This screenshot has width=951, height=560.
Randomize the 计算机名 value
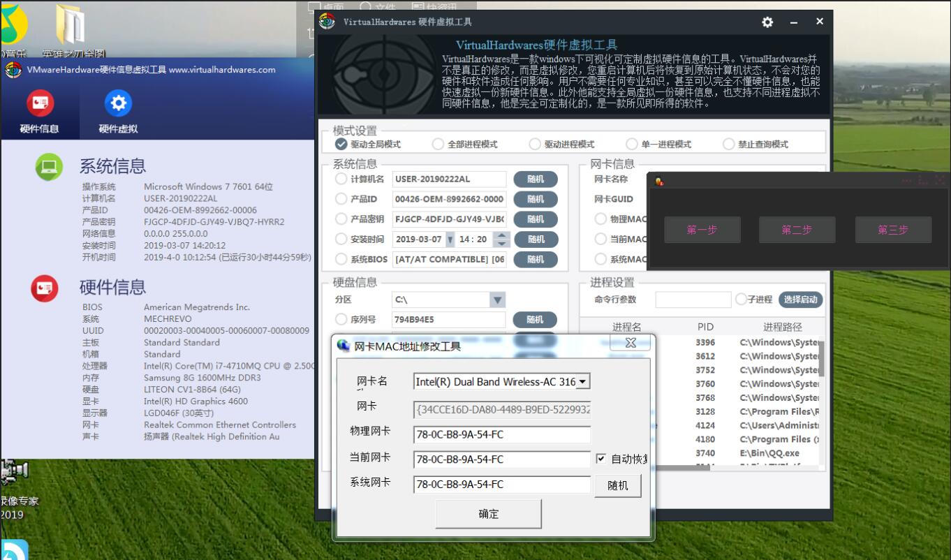point(536,179)
